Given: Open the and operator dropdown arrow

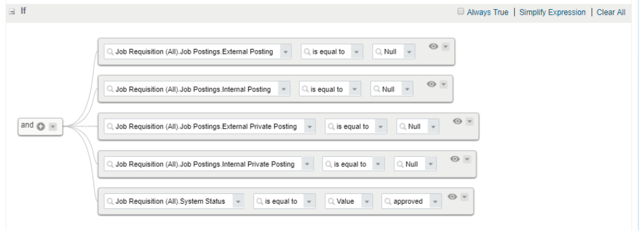Looking at the screenshot, I should pos(52,127).
